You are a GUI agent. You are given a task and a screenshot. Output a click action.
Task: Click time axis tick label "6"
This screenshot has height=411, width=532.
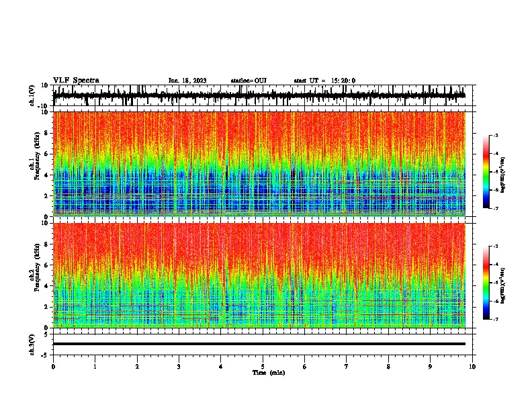[x=305, y=367]
